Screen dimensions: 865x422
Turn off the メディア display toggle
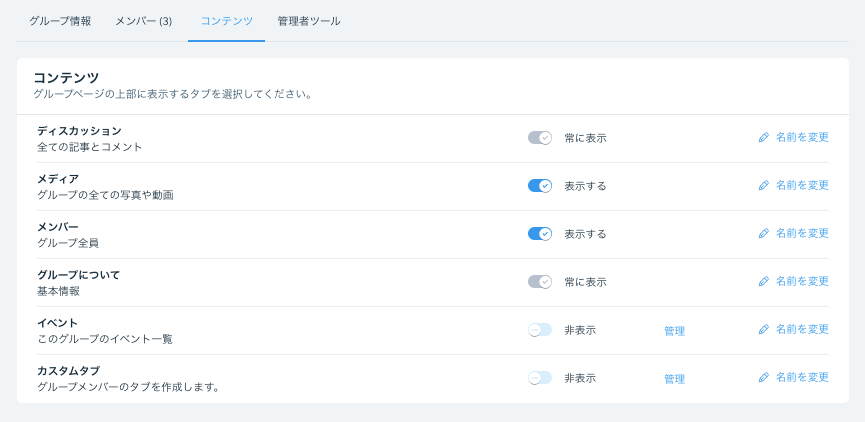pos(540,186)
